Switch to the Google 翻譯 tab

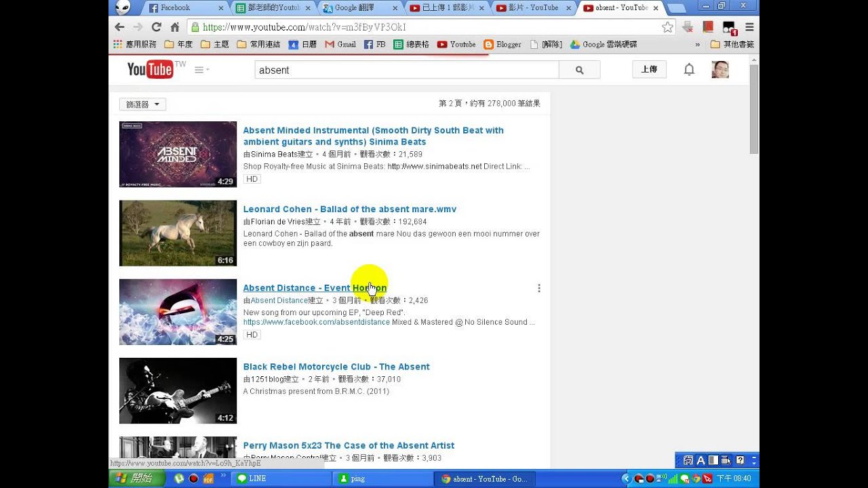click(359, 7)
